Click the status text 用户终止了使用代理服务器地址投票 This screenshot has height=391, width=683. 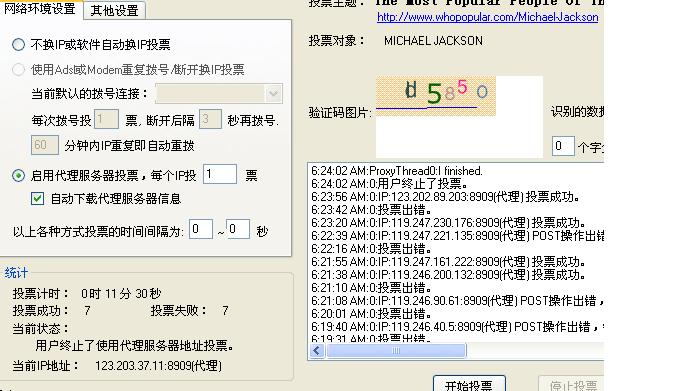click(134, 346)
